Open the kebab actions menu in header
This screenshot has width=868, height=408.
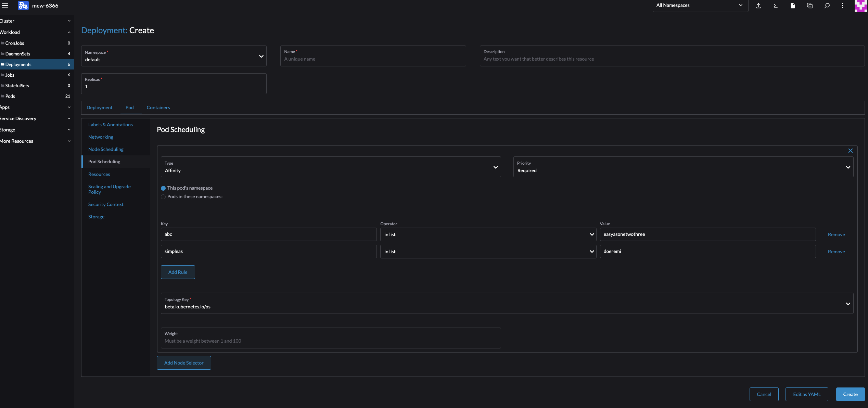click(x=843, y=6)
